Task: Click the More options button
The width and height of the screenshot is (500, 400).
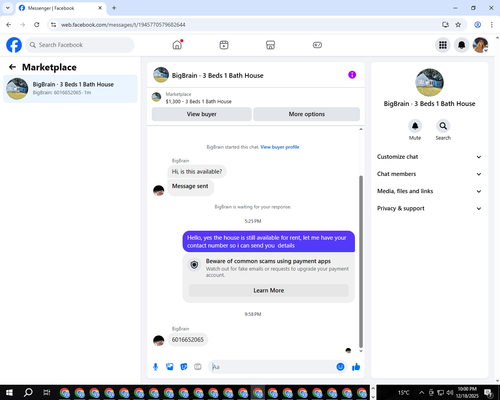Action: (x=307, y=114)
